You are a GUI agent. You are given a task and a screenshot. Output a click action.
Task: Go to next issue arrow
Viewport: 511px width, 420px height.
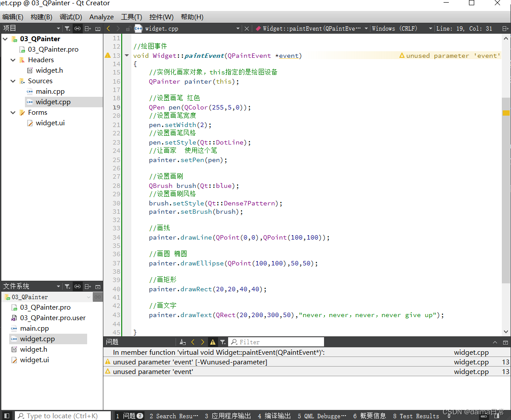click(x=203, y=342)
